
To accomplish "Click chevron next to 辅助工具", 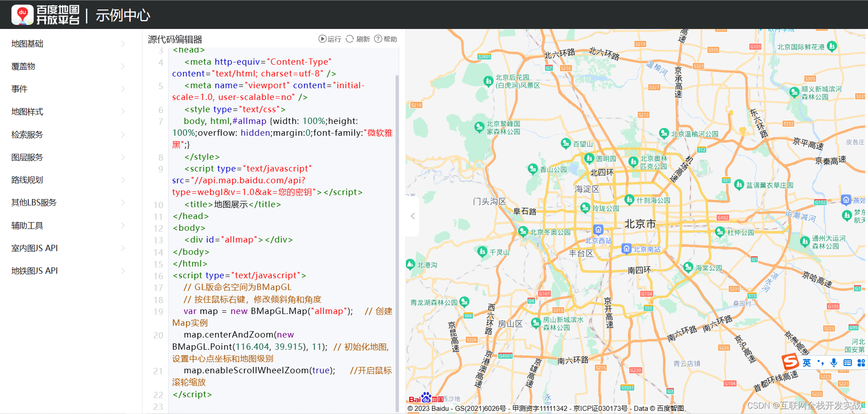I will click(123, 225).
